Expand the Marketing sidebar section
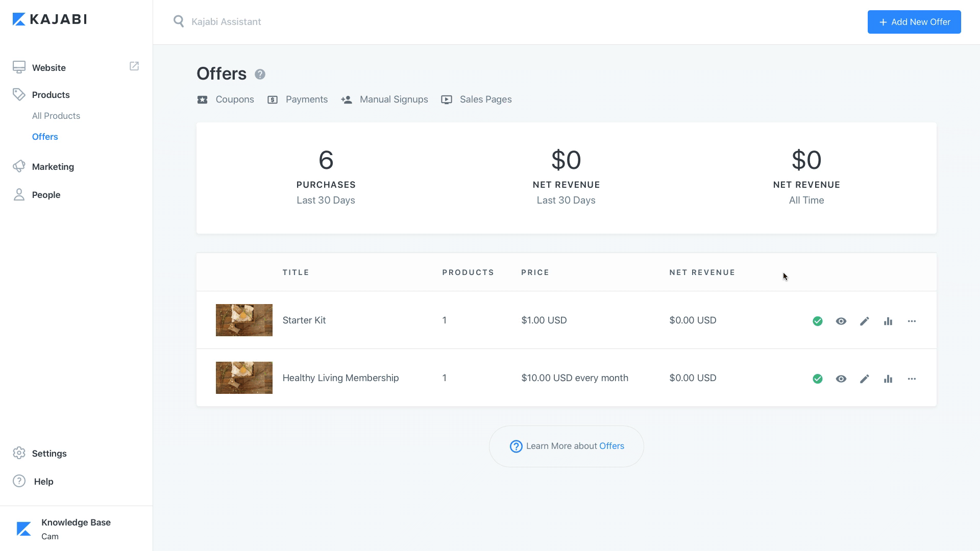The image size is (980, 551). (53, 167)
